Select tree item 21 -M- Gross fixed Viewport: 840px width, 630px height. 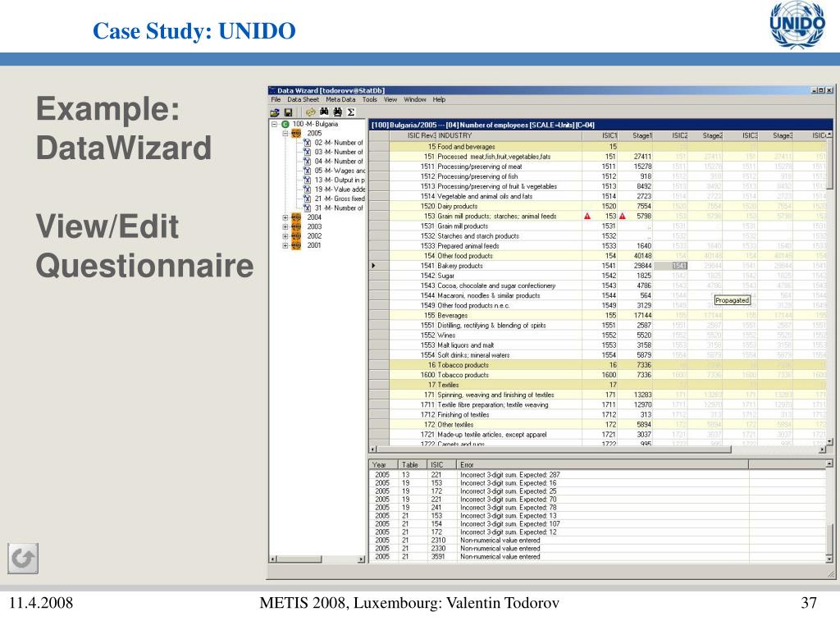coord(340,199)
